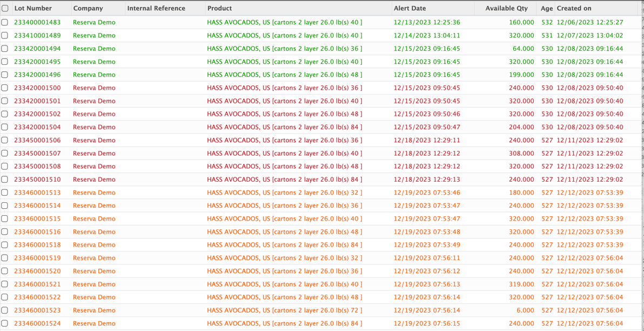This screenshot has height=331, width=644.
Task: Click the product cell of lot 233460001523
Action: 285,310
